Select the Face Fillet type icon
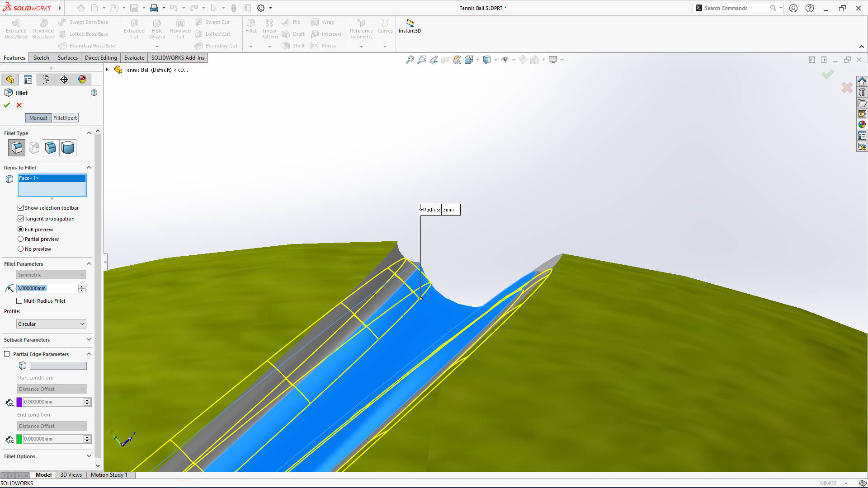868x488 pixels. click(x=51, y=147)
